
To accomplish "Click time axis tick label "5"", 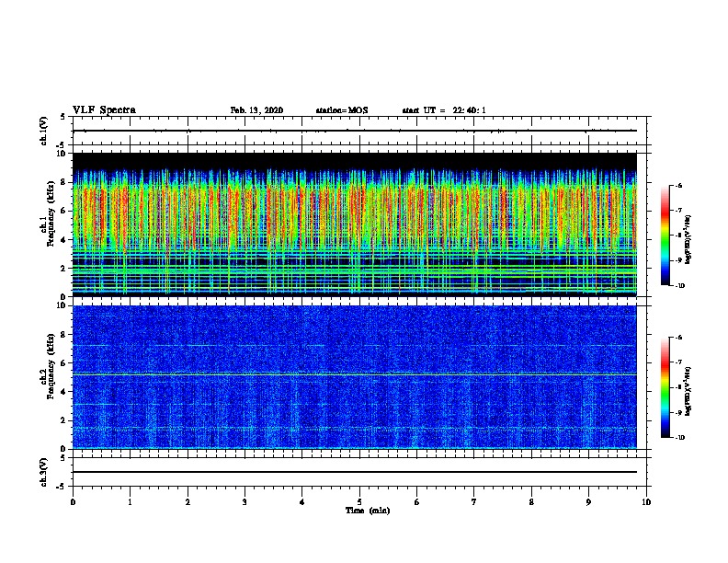I will (x=359, y=502).
